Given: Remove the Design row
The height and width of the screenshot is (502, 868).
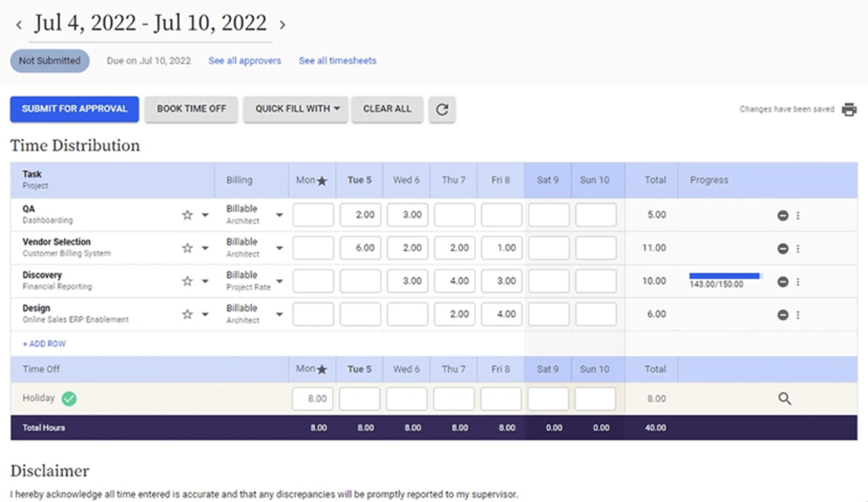Looking at the screenshot, I should [x=782, y=314].
